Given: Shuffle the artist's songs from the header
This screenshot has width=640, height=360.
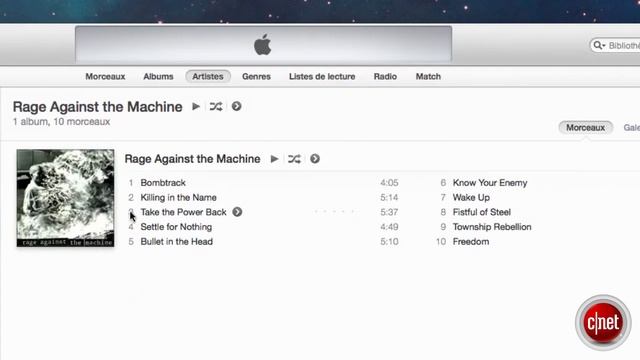Looking at the screenshot, I should (x=216, y=107).
